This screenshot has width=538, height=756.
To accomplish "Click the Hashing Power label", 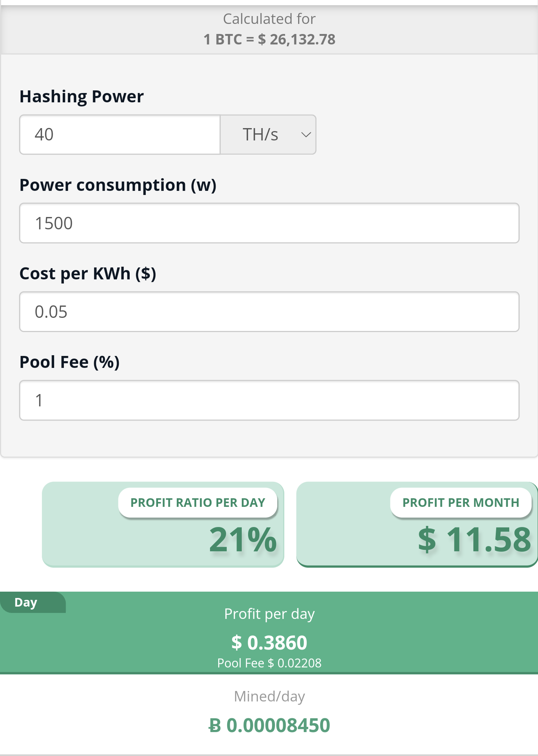I will (81, 97).
